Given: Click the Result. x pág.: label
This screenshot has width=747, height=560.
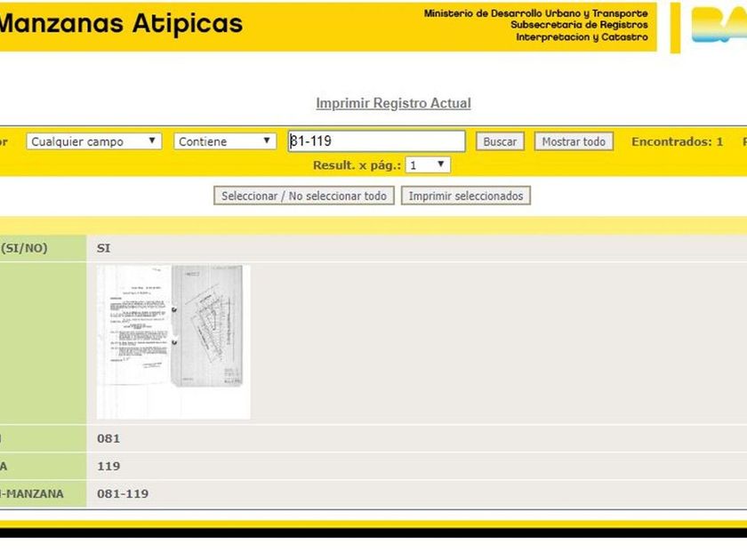Looking at the screenshot, I should point(357,165).
